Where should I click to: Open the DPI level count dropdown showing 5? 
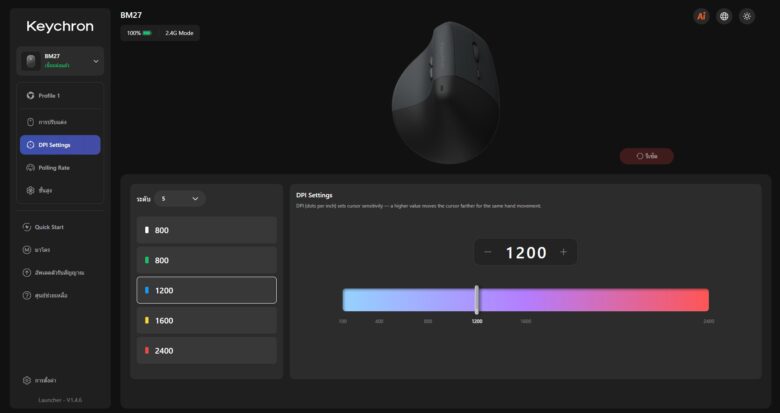180,199
